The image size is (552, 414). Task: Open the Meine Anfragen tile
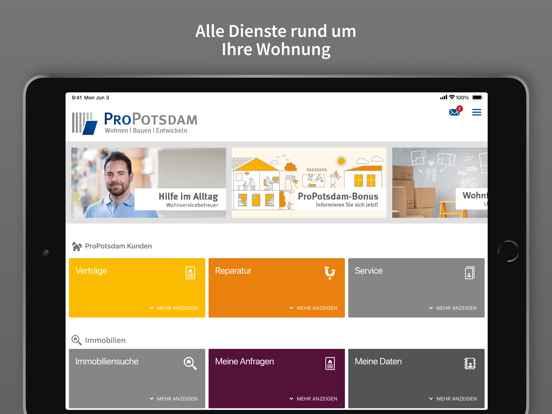tap(277, 378)
